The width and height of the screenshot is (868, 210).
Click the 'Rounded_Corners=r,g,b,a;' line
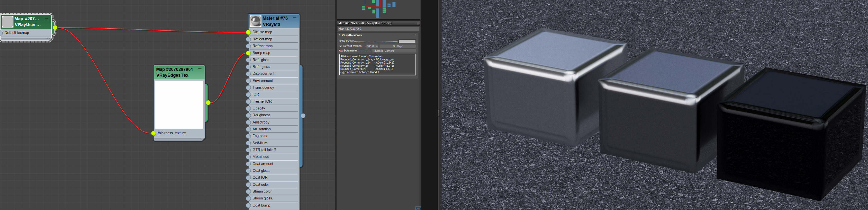tap(357, 59)
